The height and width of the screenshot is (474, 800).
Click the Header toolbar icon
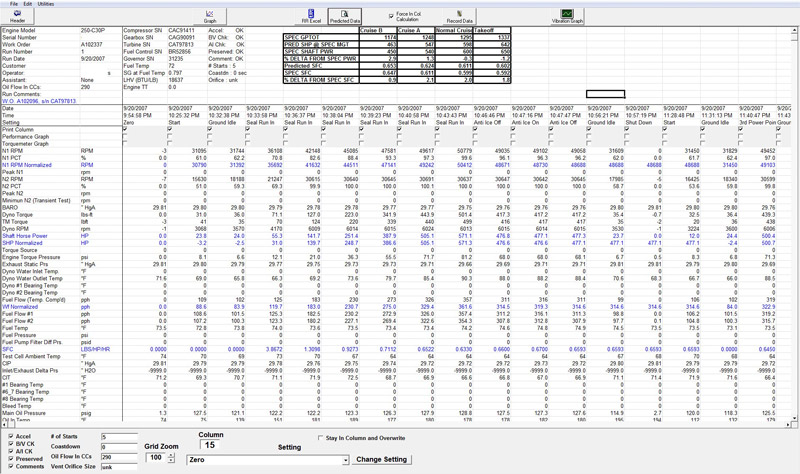[x=18, y=16]
